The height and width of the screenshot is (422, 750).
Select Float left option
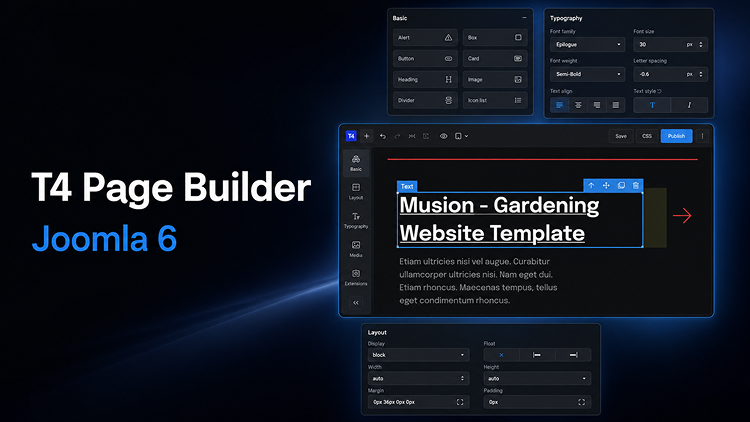coord(537,355)
